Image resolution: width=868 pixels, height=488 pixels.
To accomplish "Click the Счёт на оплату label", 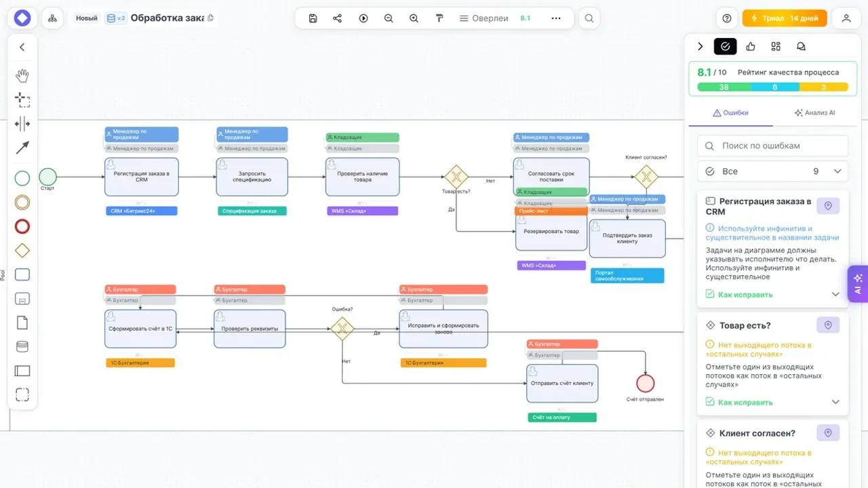I will click(561, 418).
